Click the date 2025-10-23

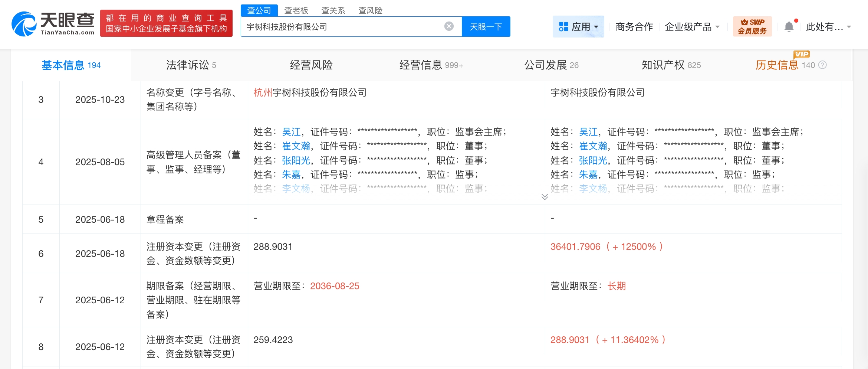pos(100,99)
